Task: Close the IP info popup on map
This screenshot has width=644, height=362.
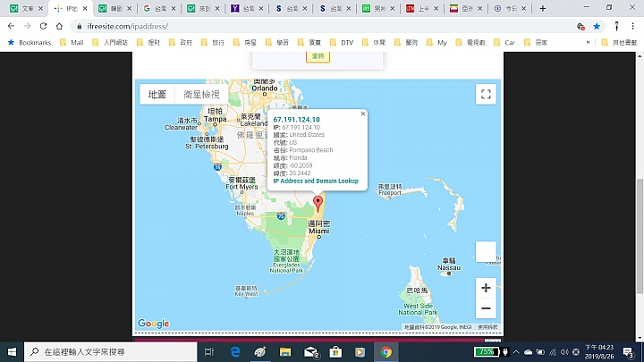Action: click(362, 114)
